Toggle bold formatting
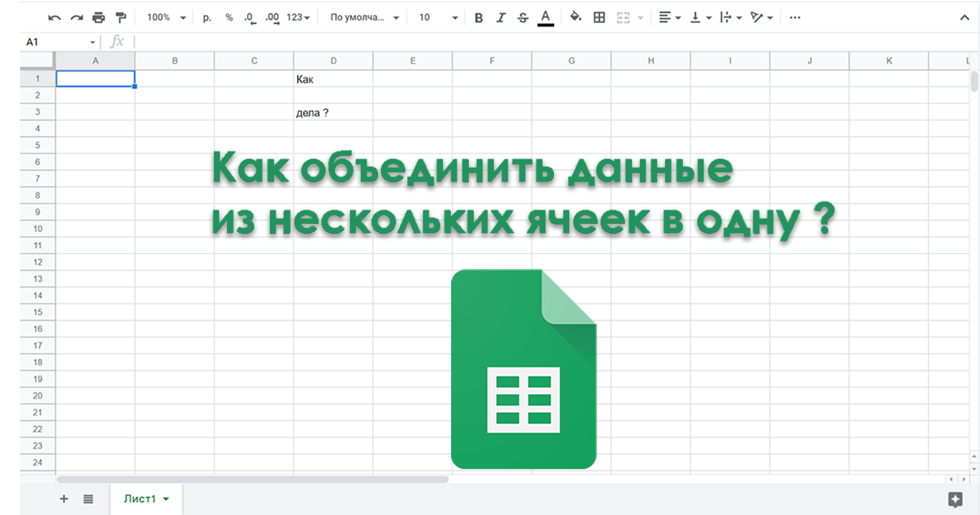The height and width of the screenshot is (515, 980). click(x=479, y=17)
